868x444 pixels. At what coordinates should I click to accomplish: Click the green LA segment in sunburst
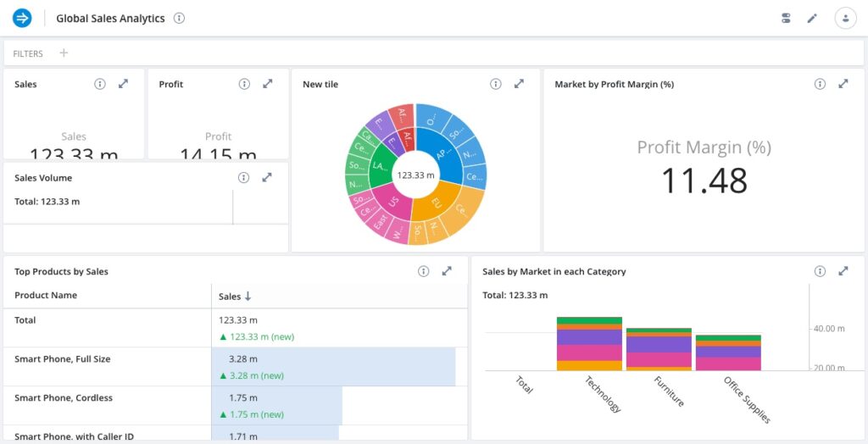[x=381, y=165]
